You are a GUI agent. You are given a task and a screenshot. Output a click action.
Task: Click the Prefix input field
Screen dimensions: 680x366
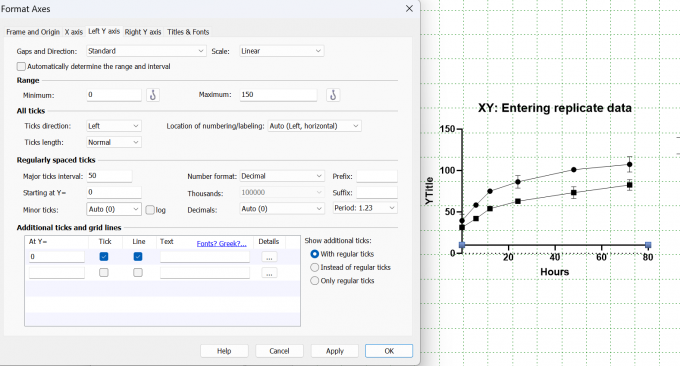tap(377, 176)
